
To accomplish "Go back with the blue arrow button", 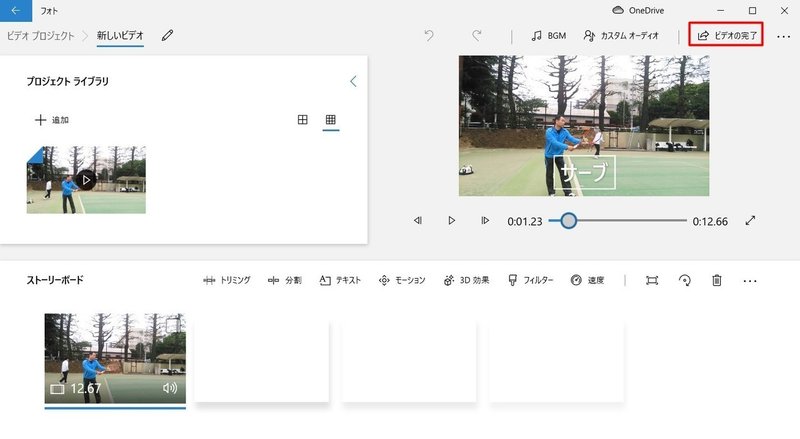I will tap(16, 10).
